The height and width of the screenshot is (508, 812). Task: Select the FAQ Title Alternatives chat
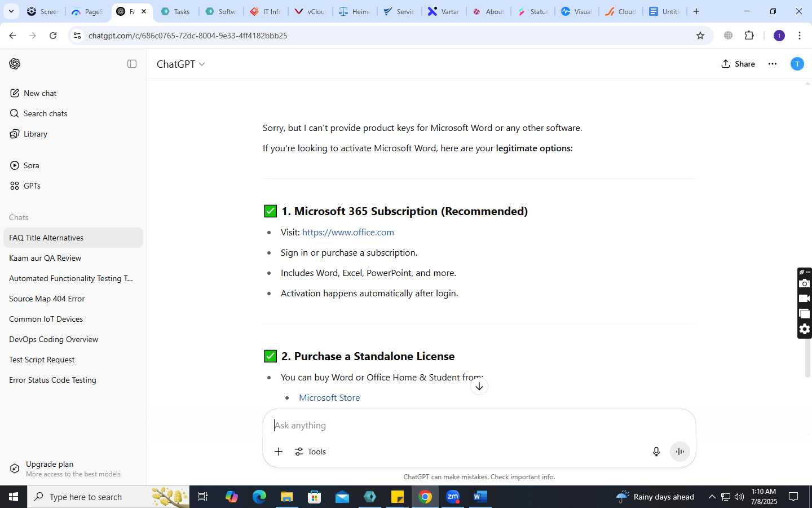[73, 238]
